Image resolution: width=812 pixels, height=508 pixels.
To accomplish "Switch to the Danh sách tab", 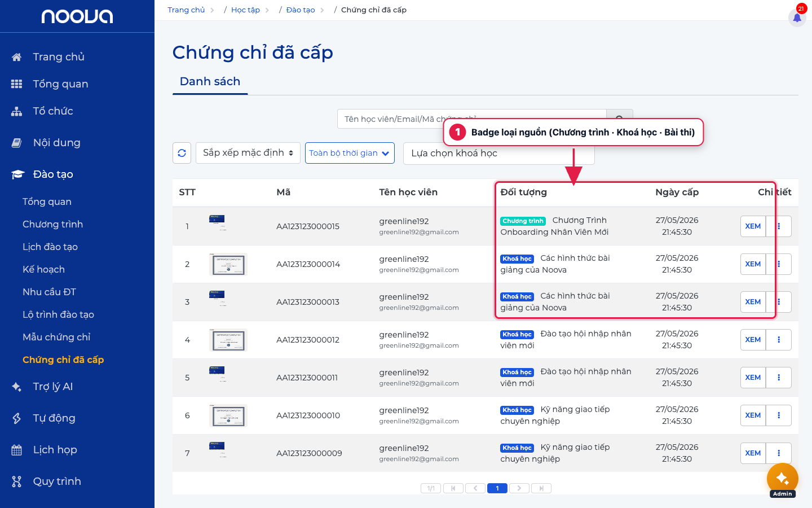I will pyautogui.click(x=210, y=82).
